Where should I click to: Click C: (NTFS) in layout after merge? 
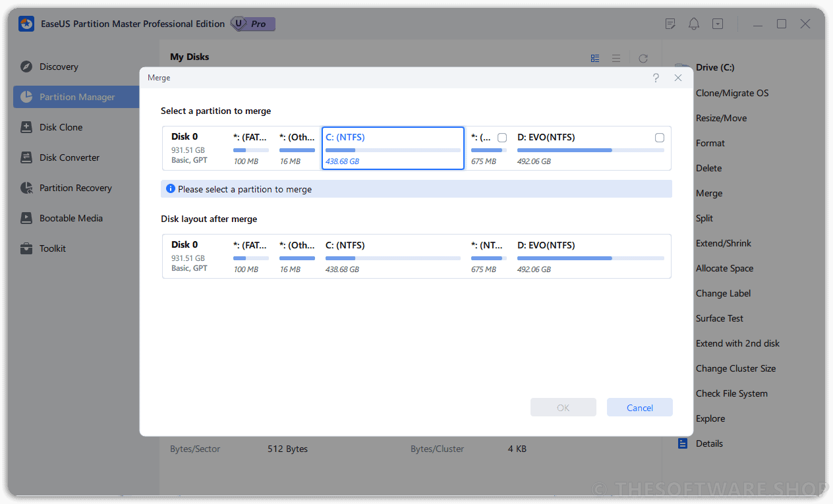tap(393, 256)
